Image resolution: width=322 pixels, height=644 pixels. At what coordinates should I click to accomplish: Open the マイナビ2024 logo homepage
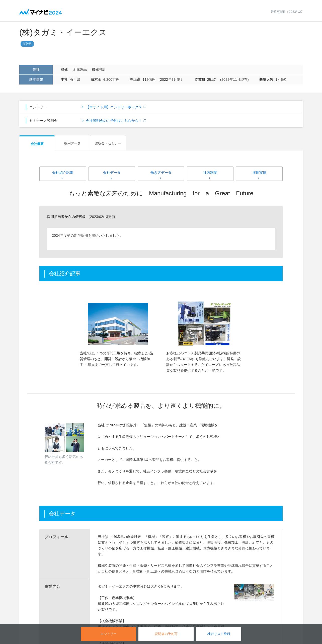point(41,12)
